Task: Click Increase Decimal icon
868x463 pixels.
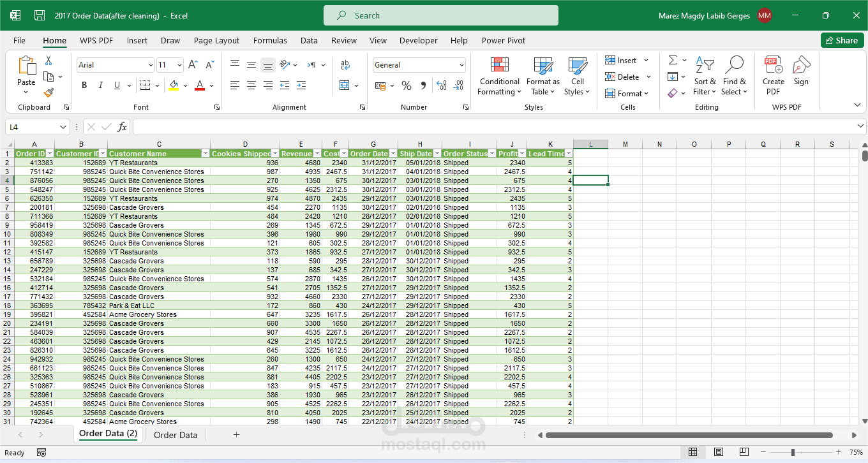Action: [441, 85]
